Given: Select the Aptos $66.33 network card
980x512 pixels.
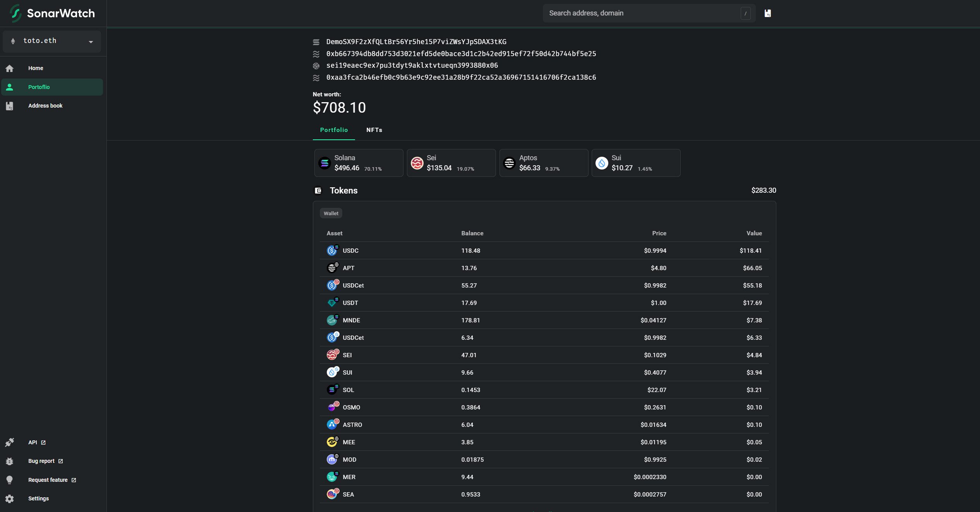Looking at the screenshot, I should [544, 163].
